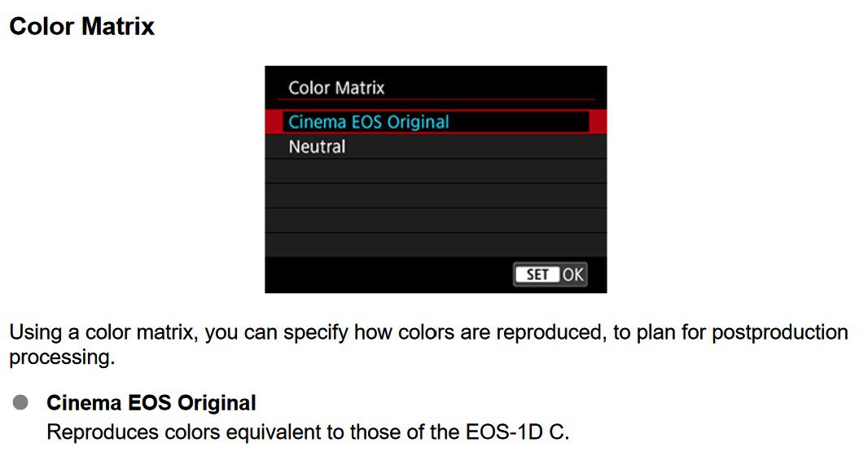868x469 pixels.
Task: Click the white SET icon label
Action: [537, 274]
